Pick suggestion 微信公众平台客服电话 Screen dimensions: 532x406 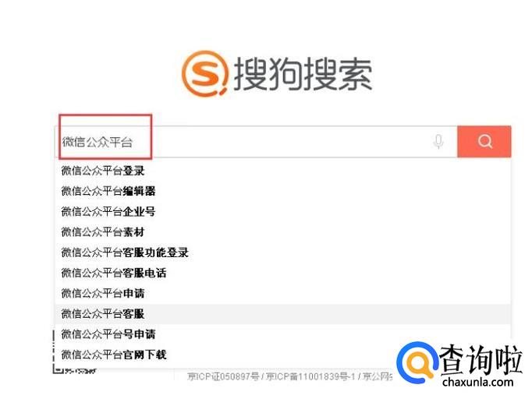[282, 273]
